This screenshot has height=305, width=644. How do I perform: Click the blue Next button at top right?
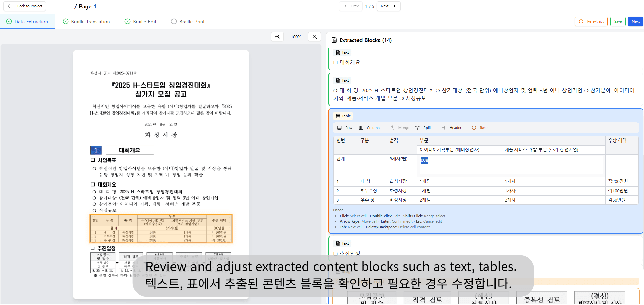pyautogui.click(x=636, y=21)
